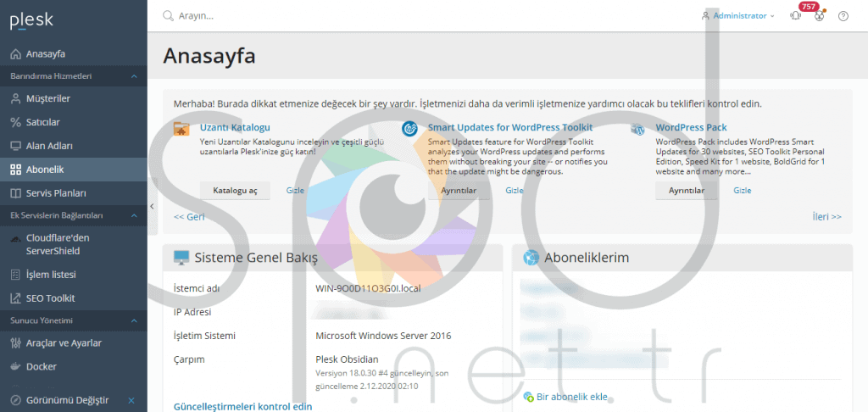The height and width of the screenshot is (412, 868).
Task: Click the Satıcılar percent icon
Action: click(x=15, y=122)
